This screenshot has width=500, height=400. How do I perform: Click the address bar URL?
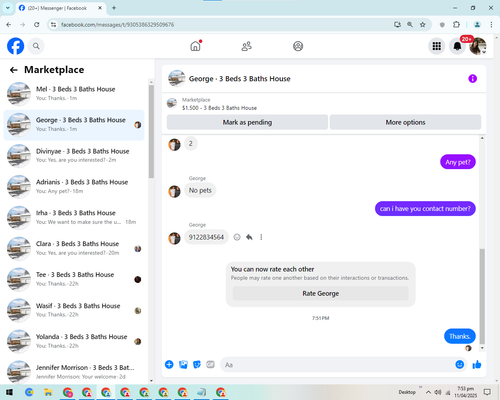tap(117, 25)
